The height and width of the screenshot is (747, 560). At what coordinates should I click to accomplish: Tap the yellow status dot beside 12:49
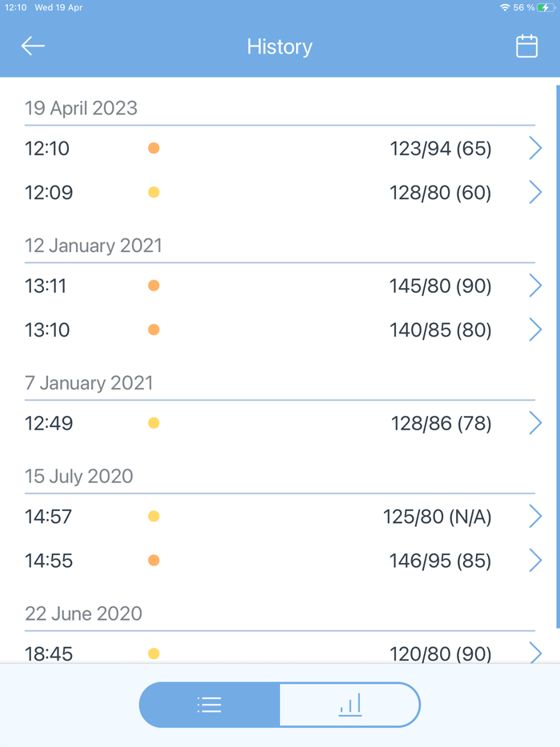pyautogui.click(x=153, y=422)
